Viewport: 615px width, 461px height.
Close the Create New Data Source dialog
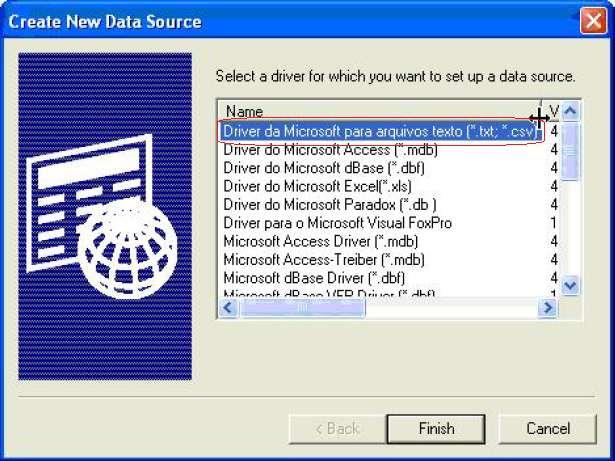click(593, 20)
